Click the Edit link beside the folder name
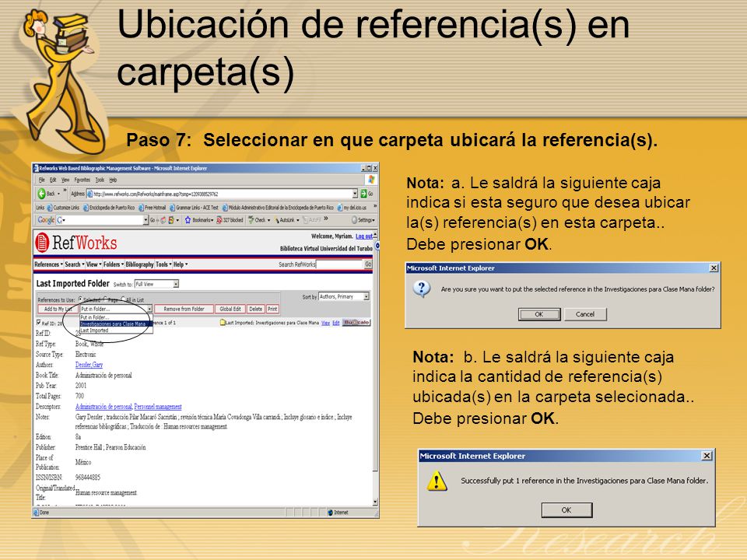Image resolution: width=747 pixels, height=560 pixels. 336,323
